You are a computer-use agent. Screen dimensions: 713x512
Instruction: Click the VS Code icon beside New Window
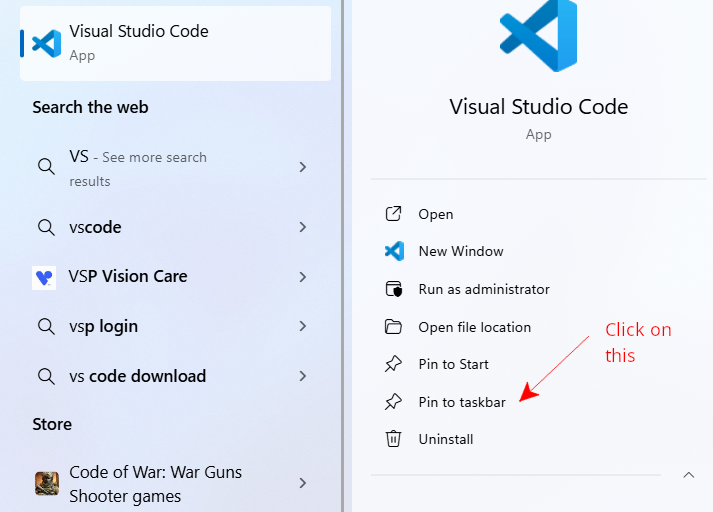click(394, 251)
